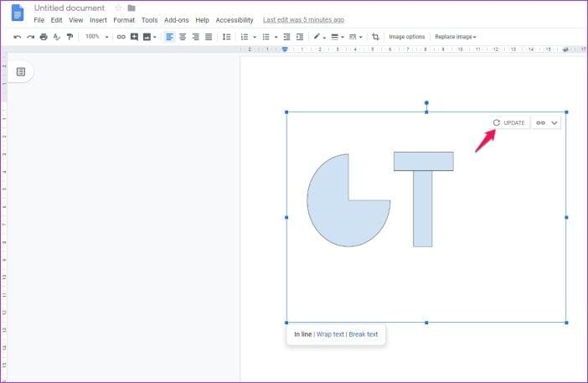Toggle center alignment
The width and height of the screenshot is (588, 383).
click(x=183, y=37)
